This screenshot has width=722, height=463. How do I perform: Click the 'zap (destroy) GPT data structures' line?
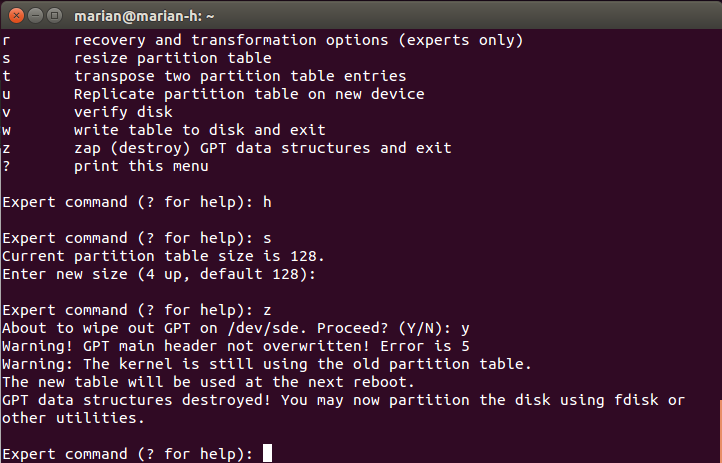[x=227, y=148]
